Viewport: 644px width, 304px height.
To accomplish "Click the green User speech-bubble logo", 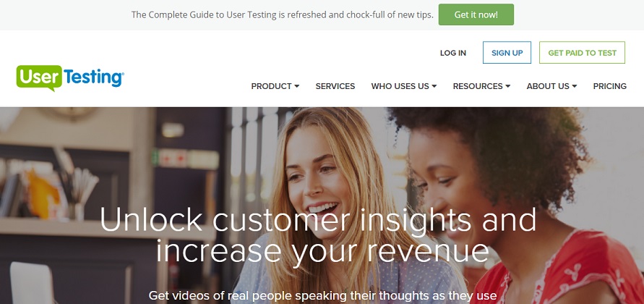I will point(39,77).
